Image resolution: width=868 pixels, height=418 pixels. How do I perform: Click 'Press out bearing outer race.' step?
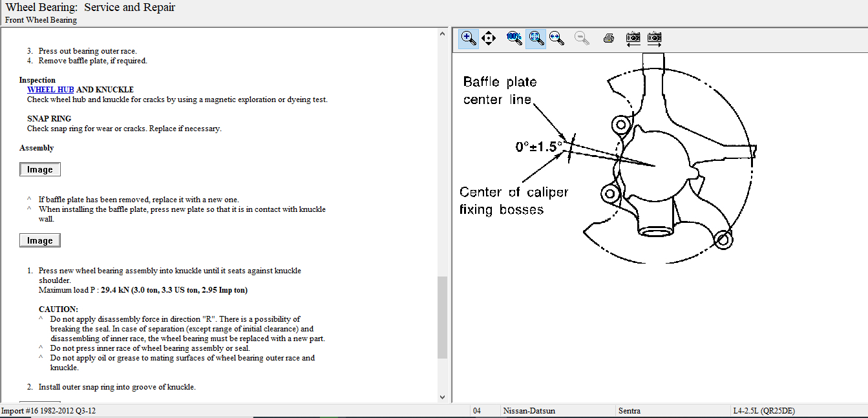[x=88, y=51]
